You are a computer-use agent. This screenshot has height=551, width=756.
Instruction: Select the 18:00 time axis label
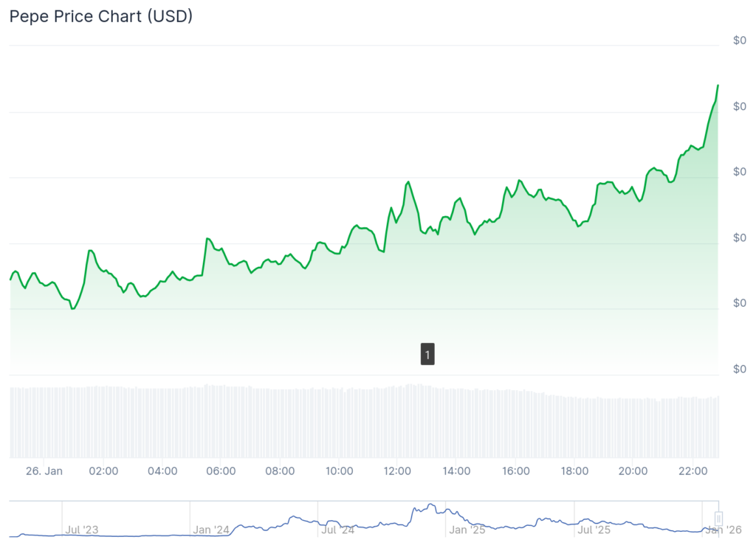click(x=574, y=471)
